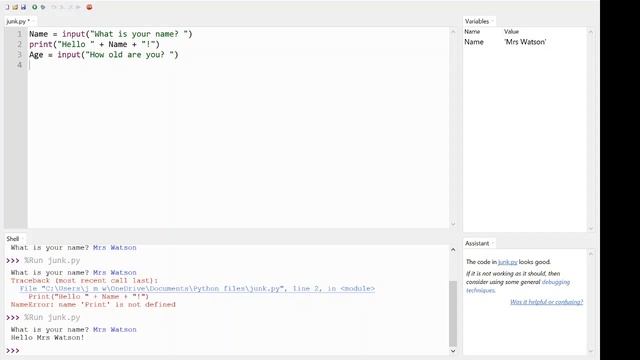
Task: Click the greyed Resume icon
Action: pos(78,7)
